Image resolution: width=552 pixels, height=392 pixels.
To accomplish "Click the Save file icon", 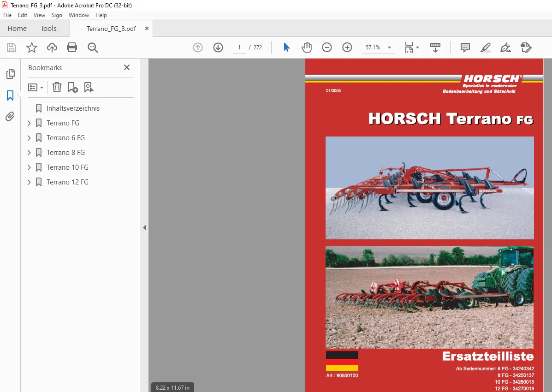I will click(12, 48).
